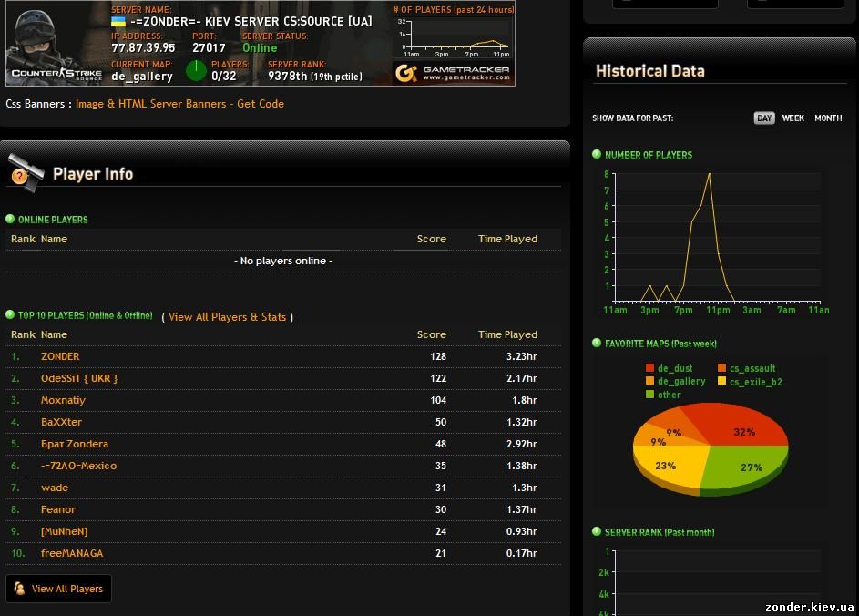Screen dimensions: 859x616
Task: Click Time Played header in Top 10 table
Action: [507, 334]
